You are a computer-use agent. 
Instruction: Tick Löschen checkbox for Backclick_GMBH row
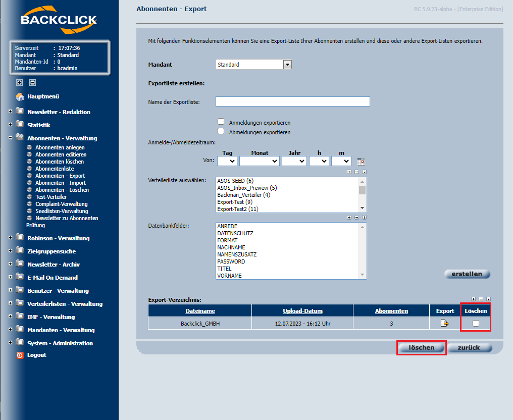[476, 323]
